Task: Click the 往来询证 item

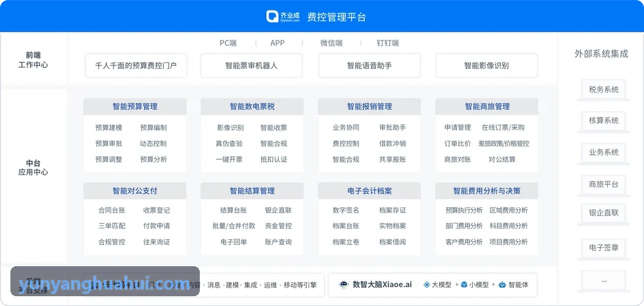Action: click(x=156, y=242)
